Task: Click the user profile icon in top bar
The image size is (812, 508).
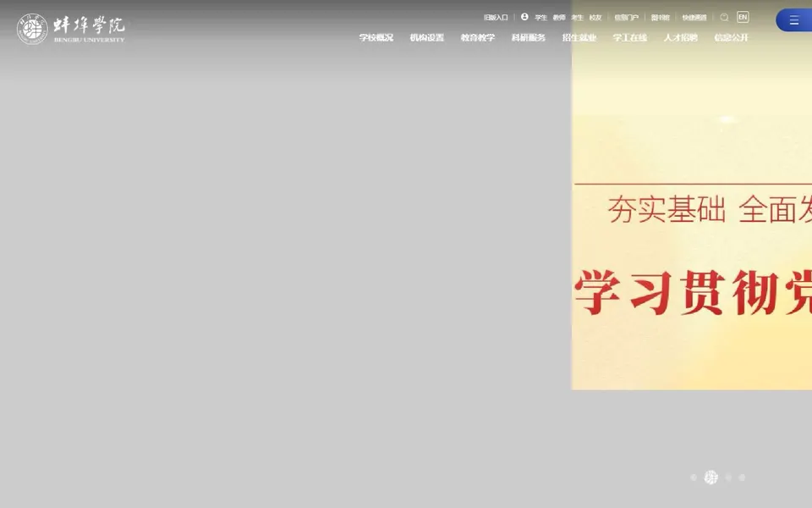Action: tap(524, 17)
